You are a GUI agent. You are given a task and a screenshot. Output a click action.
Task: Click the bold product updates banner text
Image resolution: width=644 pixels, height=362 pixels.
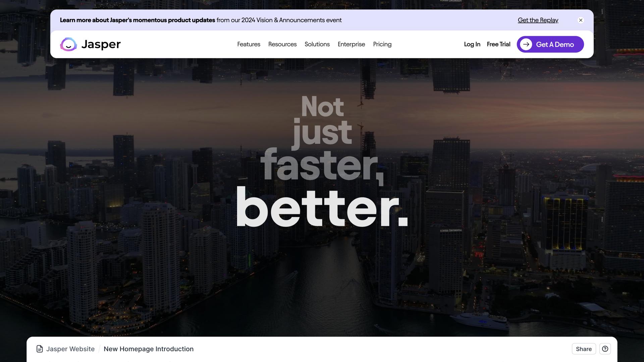click(137, 20)
